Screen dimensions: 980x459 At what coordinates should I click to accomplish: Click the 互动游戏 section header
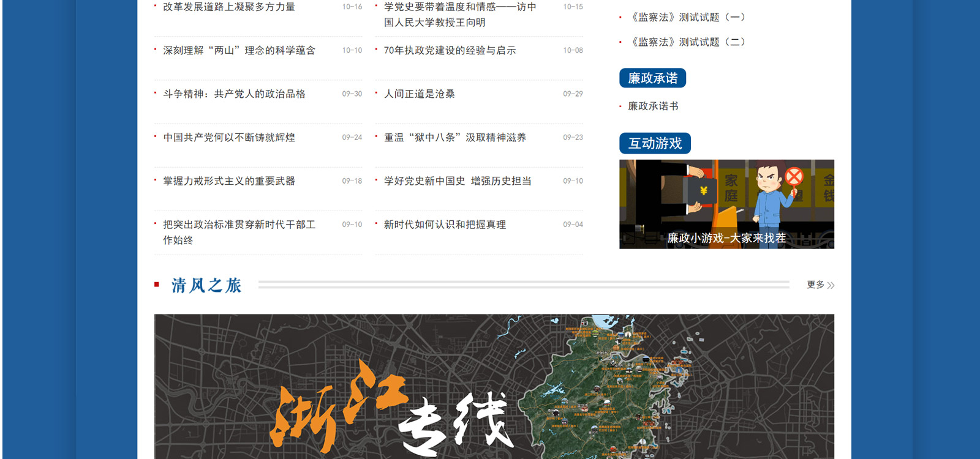pos(655,143)
